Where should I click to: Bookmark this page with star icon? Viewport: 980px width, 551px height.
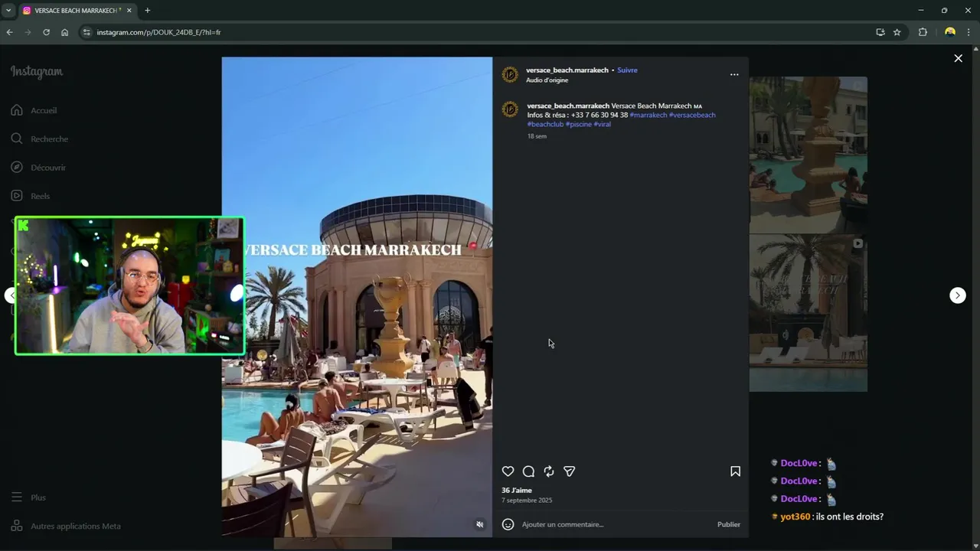tap(897, 32)
